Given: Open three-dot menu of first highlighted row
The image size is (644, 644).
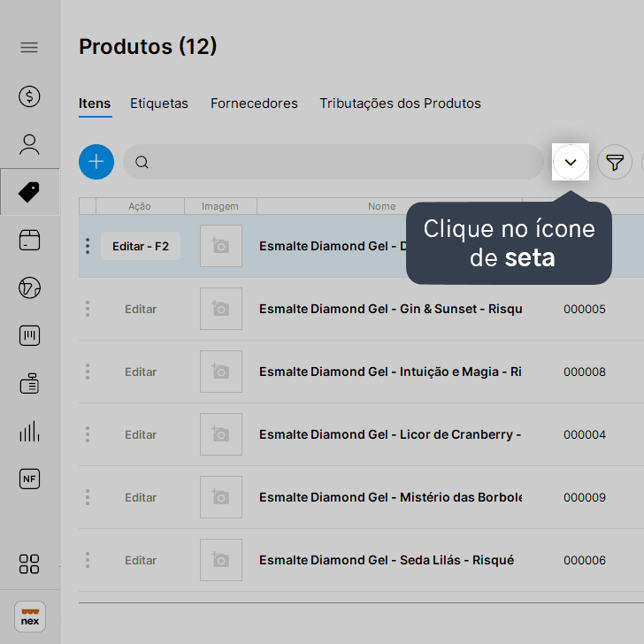Looking at the screenshot, I should click(x=88, y=246).
